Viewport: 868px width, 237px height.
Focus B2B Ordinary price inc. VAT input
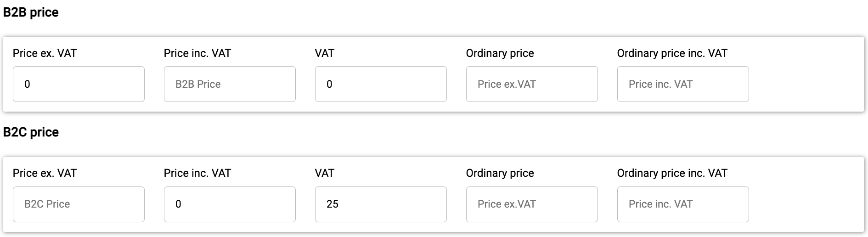point(683,84)
